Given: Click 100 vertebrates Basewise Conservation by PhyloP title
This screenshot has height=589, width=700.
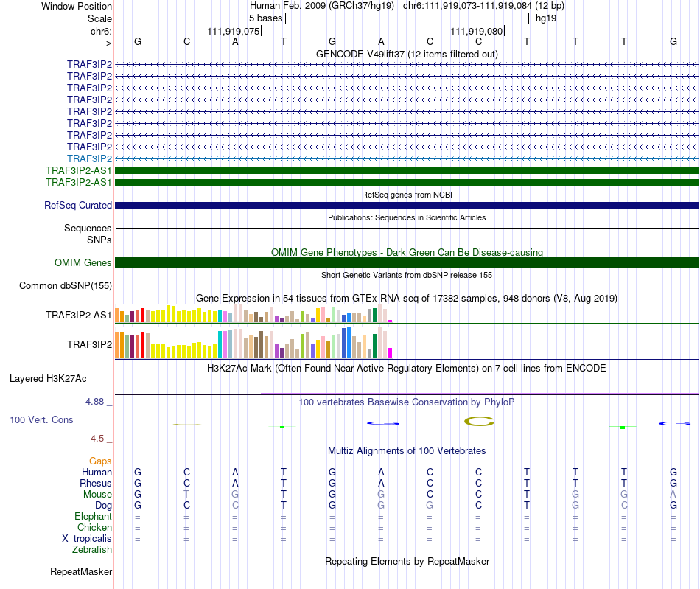Looking at the screenshot, I should pos(407,402).
